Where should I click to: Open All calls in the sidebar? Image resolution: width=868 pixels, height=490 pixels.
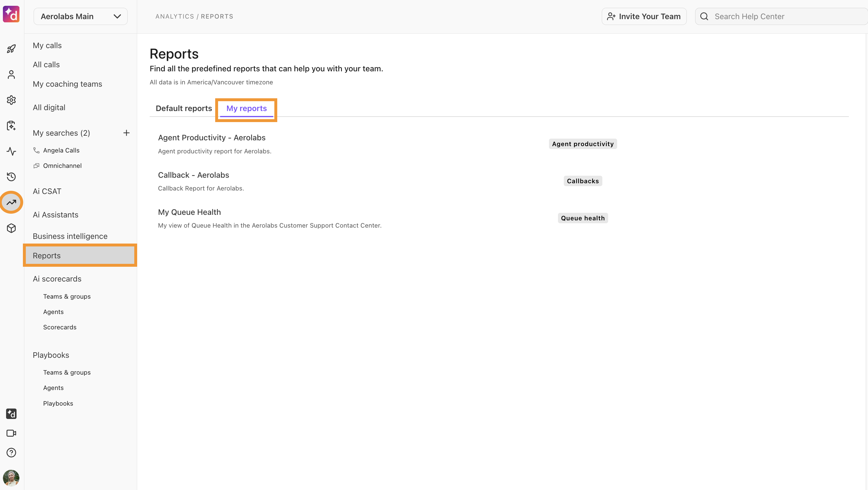pyautogui.click(x=46, y=65)
